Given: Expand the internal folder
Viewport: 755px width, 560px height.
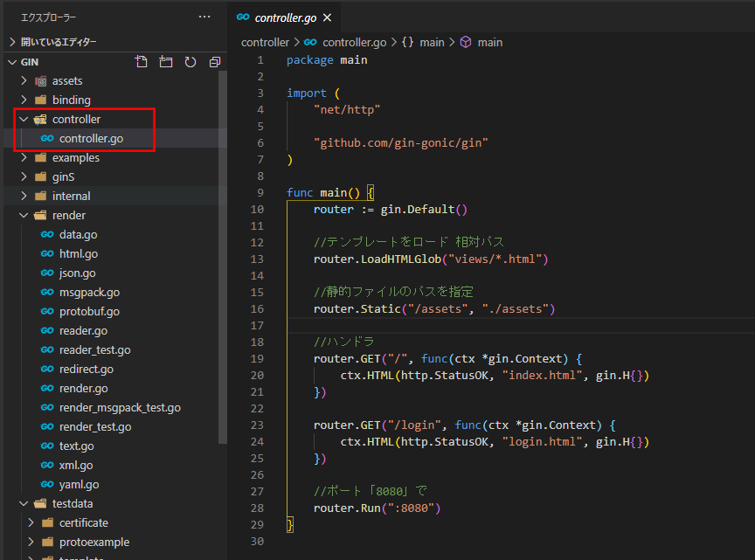Looking at the screenshot, I should click(x=24, y=196).
